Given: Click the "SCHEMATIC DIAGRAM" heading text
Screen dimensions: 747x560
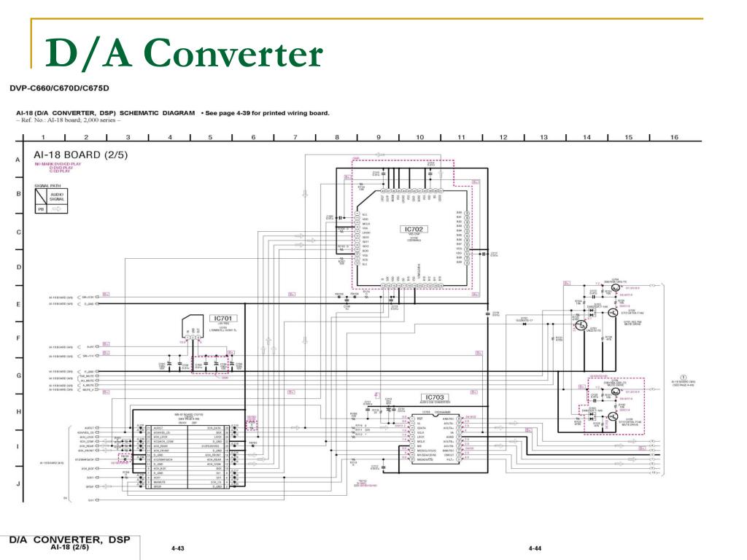Looking at the screenshot, I should [x=158, y=113].
